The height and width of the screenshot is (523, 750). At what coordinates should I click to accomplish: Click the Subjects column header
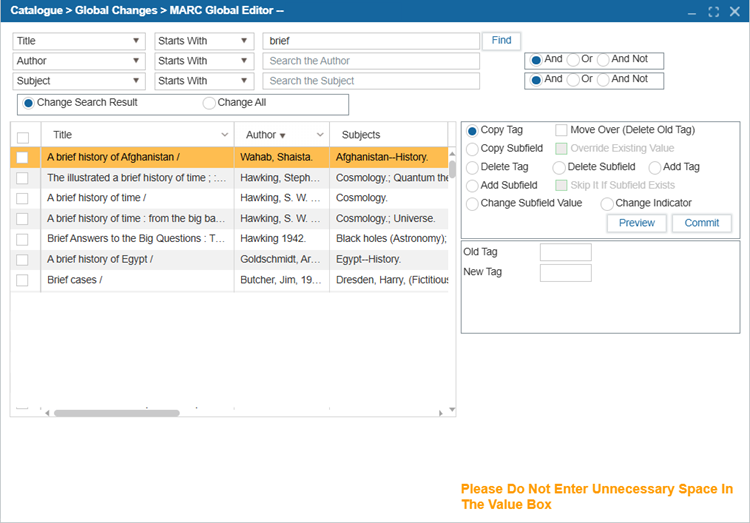point(361,135)
